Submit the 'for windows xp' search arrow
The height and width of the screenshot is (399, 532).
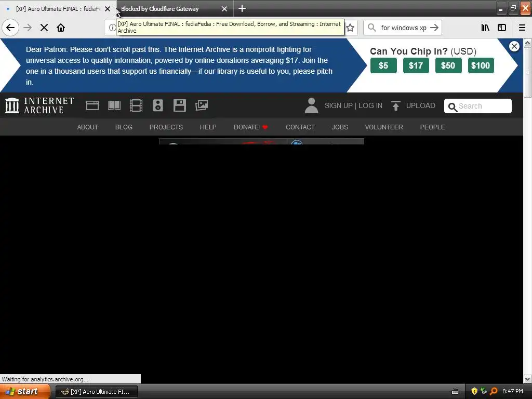[x=434, y=28]
